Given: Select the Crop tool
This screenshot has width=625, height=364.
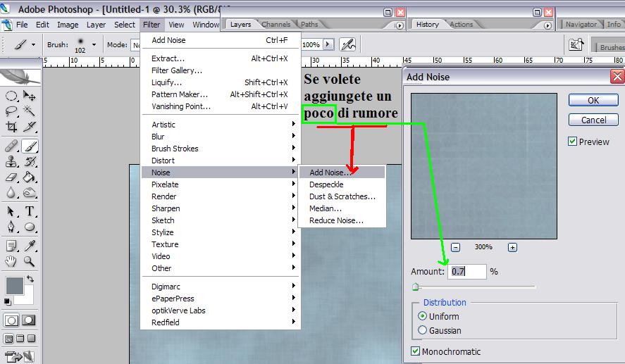Looking at the screenshot, I should click(x=11, y=127).
